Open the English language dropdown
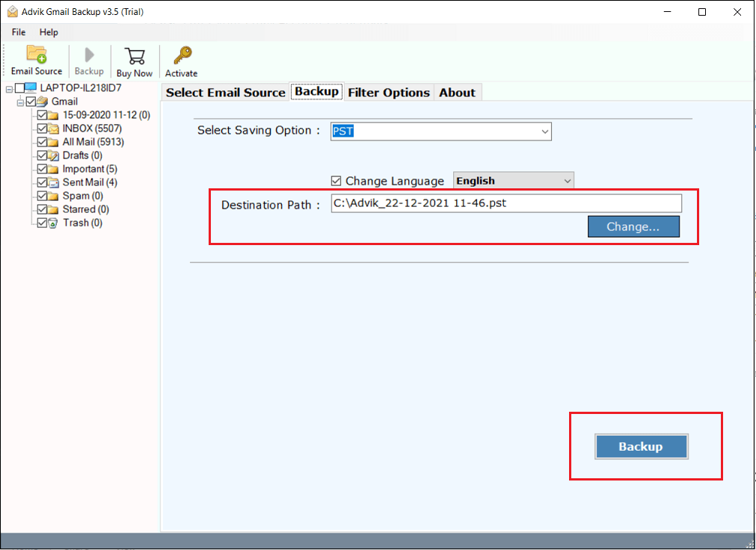 pos(514,181)
